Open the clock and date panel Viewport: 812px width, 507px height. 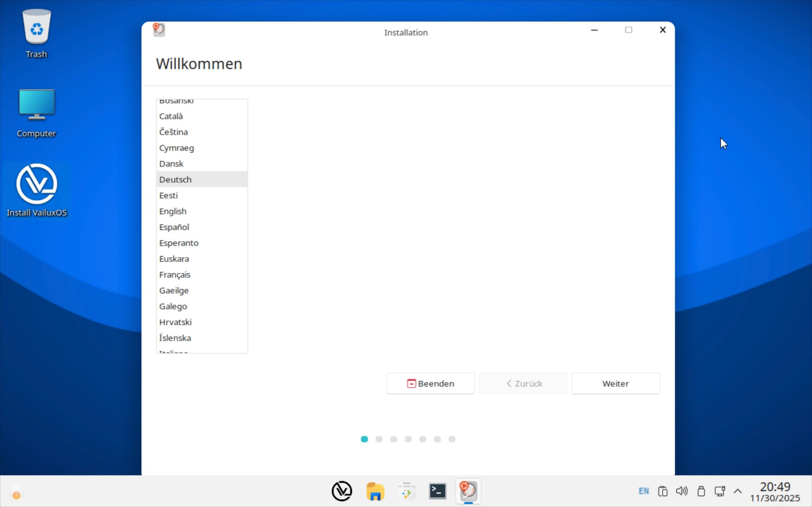tap(775, 491)
